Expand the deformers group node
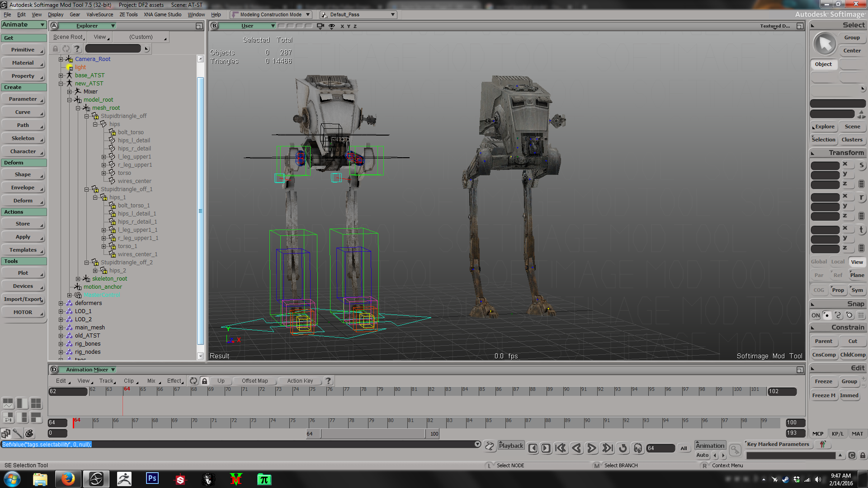868x488 pixels. click(x=61, y=303)
